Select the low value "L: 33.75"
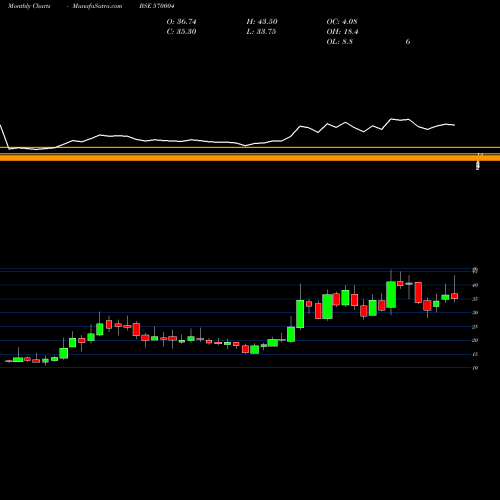Screen dimensions: 500x500 pos(261,32)
